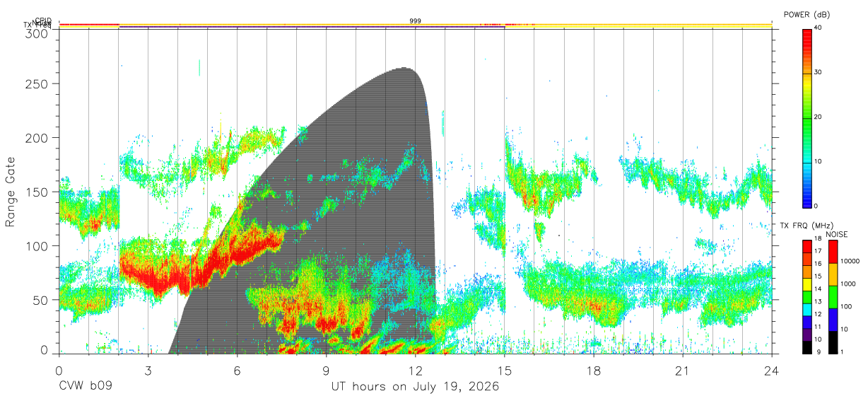This screenshot has height=401, width=868.
Task: Select the CVW b09 radar label
Action: point(86,387)
